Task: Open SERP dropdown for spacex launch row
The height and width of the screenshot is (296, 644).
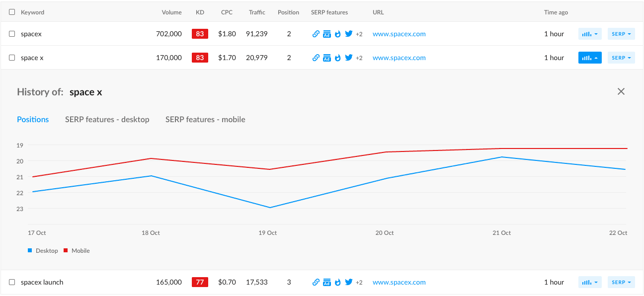Action: click(621, 282)
